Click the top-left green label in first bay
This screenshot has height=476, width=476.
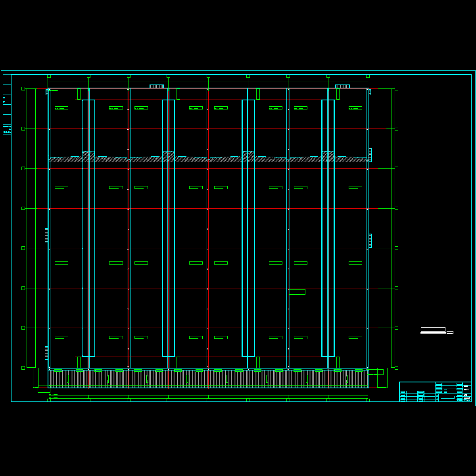tap(61, 108)
